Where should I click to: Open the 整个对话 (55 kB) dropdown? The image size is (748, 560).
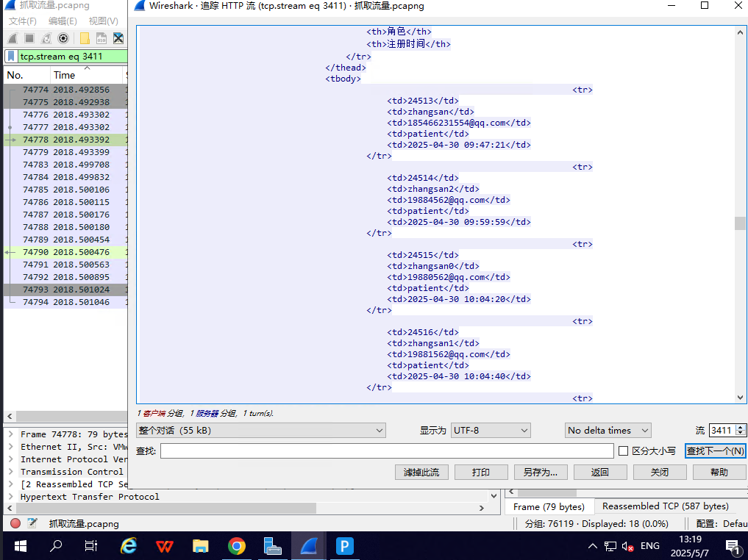point(261,431)
